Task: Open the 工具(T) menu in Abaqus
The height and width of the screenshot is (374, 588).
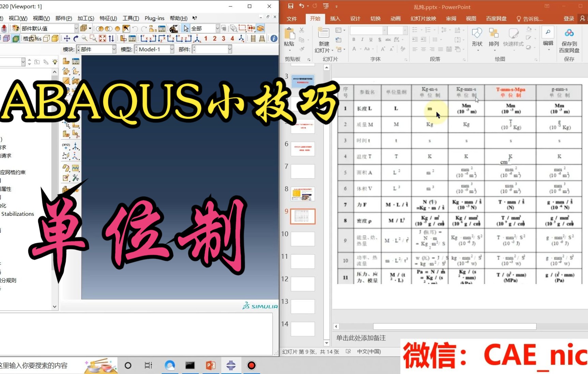Action: (x=131, y=18)
